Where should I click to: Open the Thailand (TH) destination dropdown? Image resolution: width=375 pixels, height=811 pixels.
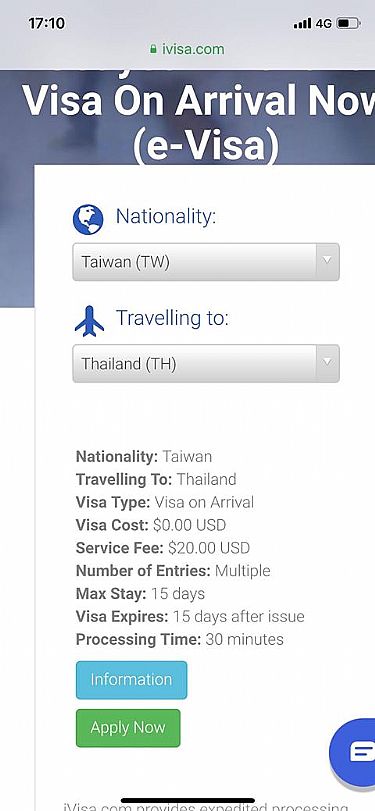206,364
